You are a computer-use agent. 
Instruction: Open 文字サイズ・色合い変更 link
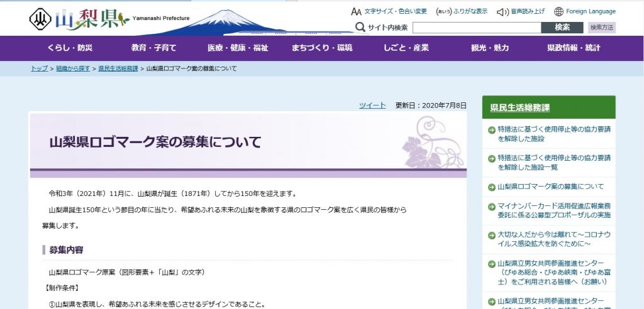[x=396, y=11]
